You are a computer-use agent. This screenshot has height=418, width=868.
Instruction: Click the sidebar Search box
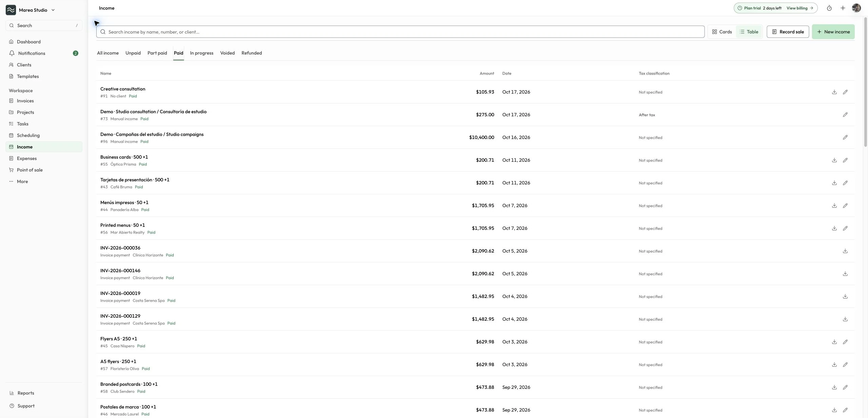click(44, 25)
